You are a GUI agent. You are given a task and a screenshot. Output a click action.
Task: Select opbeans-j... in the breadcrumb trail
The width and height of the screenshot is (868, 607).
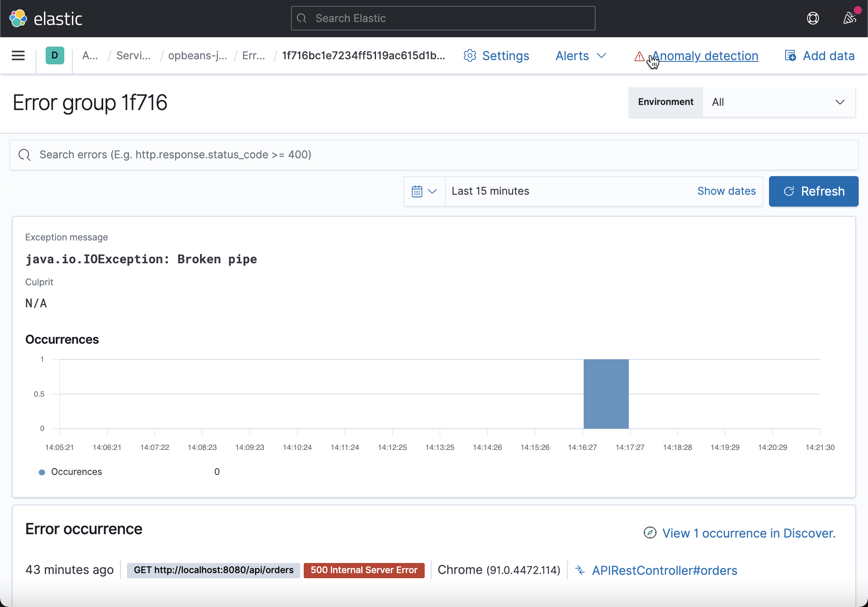(197, 55)
